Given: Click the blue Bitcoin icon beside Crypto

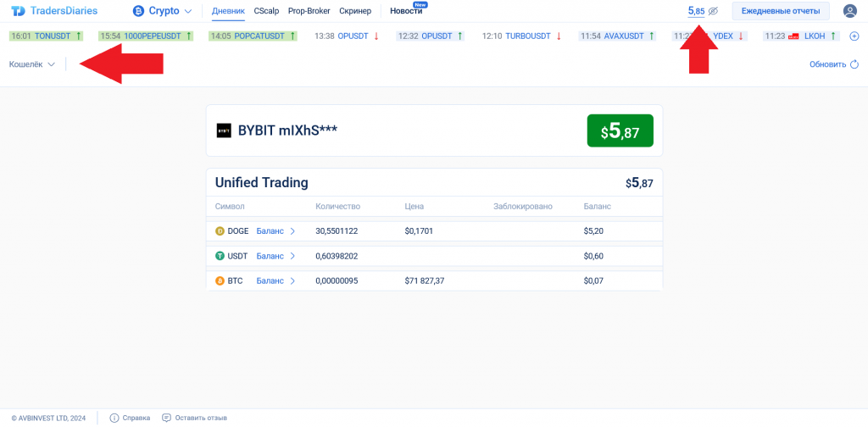Looking at the screenshot, I should 138,10.
